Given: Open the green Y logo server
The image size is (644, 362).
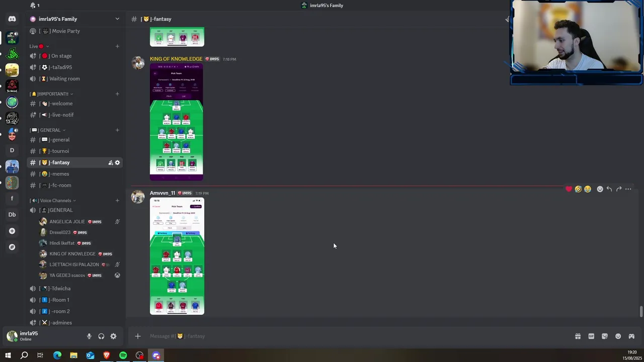Looking at the screenshot, I should pyautogui.click(x=12, y=53).
